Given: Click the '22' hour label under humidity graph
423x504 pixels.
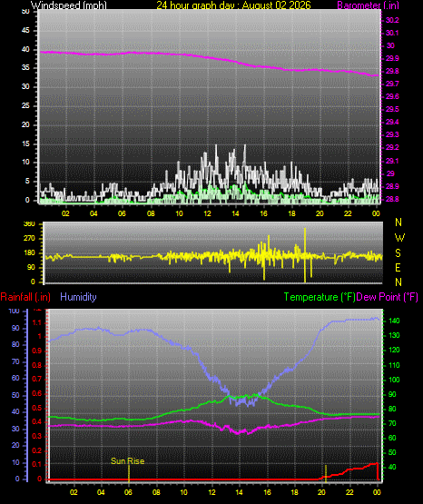Looking at the screenshot, I should (x=349, y=492).
